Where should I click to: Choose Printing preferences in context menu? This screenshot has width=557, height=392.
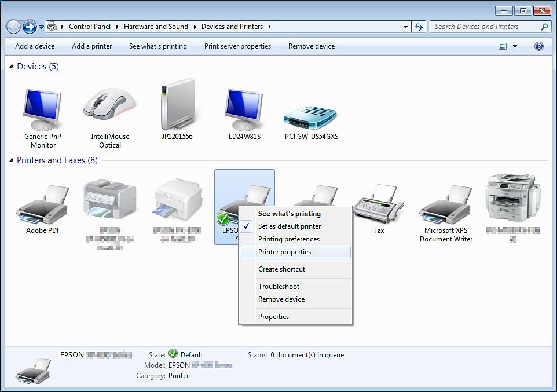295,239
